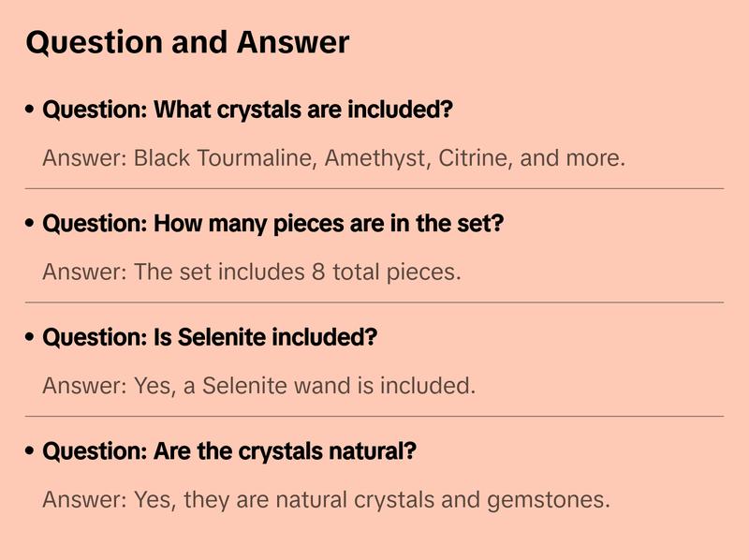Click the answer listing Black Tourmaline and more

pos(333,158)
